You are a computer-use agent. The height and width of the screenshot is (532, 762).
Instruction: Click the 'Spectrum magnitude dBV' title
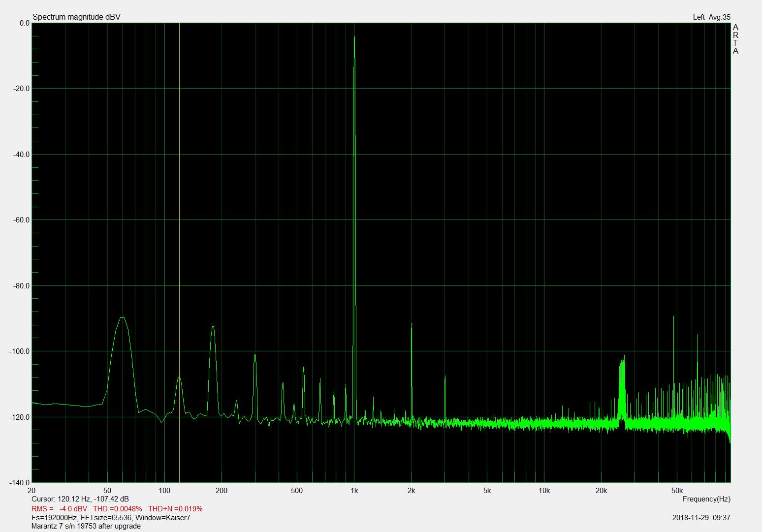click(x=76, y=17)
